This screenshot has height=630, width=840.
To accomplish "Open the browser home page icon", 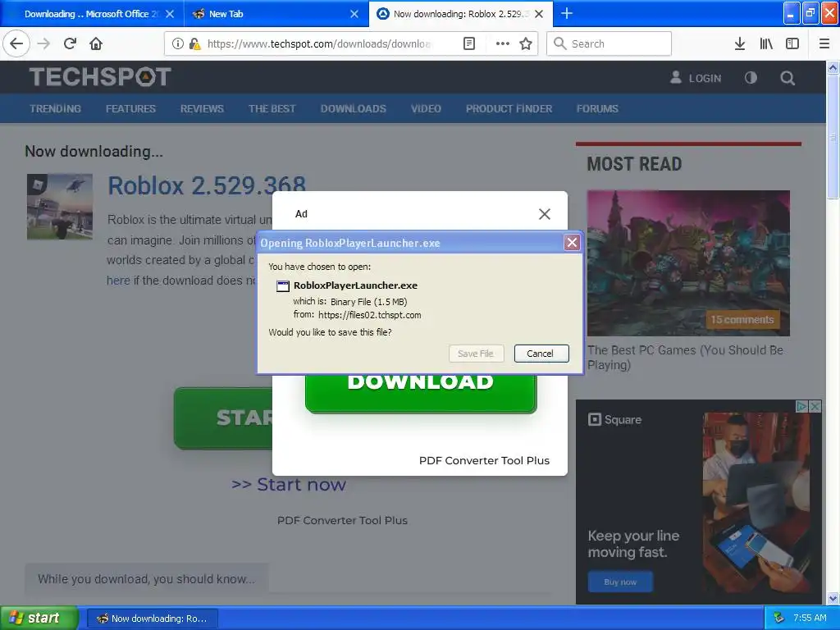I will 96,43.
